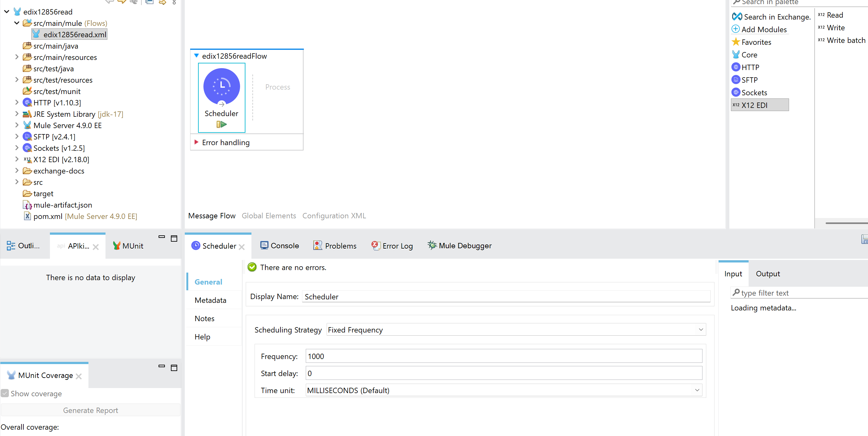Expand the HTTP [v1.10.3] tree node
This screenshot has height=436, width=868.
(x=17, y=102)
